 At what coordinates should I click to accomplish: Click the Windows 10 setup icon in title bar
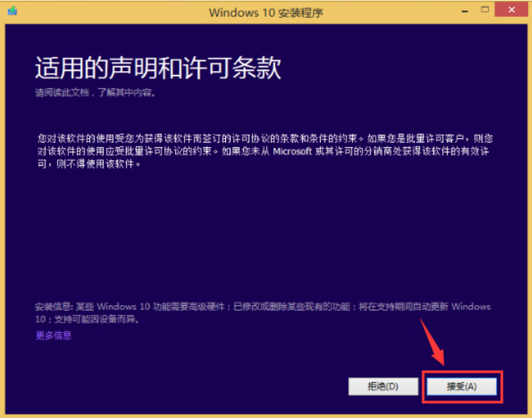tap(12, 11)
